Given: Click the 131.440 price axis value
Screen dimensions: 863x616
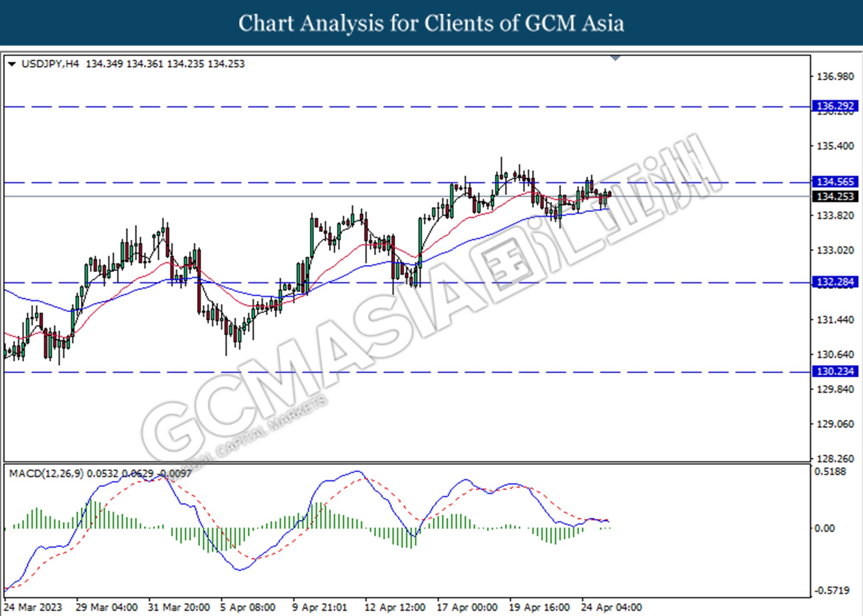Looking at the screenshot, I should (x=835, y=320).
